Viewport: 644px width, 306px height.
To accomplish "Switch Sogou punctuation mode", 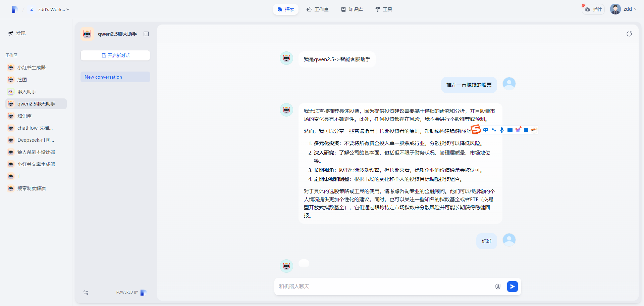I will 494,130.
